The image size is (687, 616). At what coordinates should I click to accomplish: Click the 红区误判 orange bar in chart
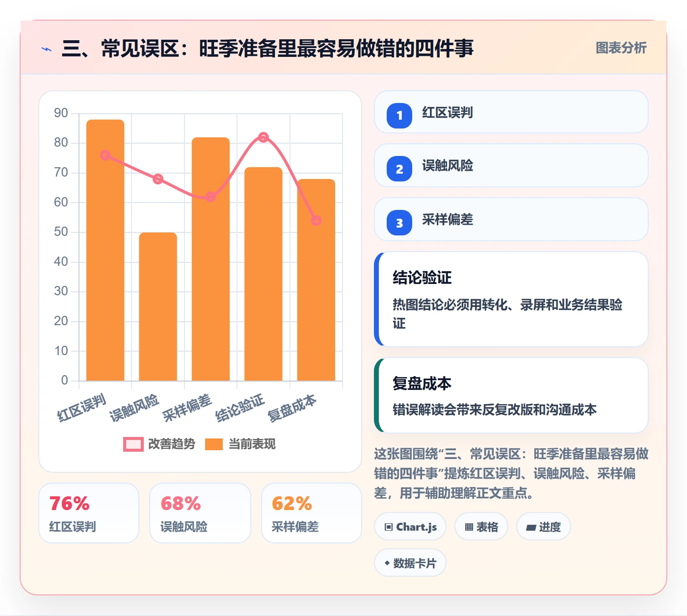click(106, 250)
